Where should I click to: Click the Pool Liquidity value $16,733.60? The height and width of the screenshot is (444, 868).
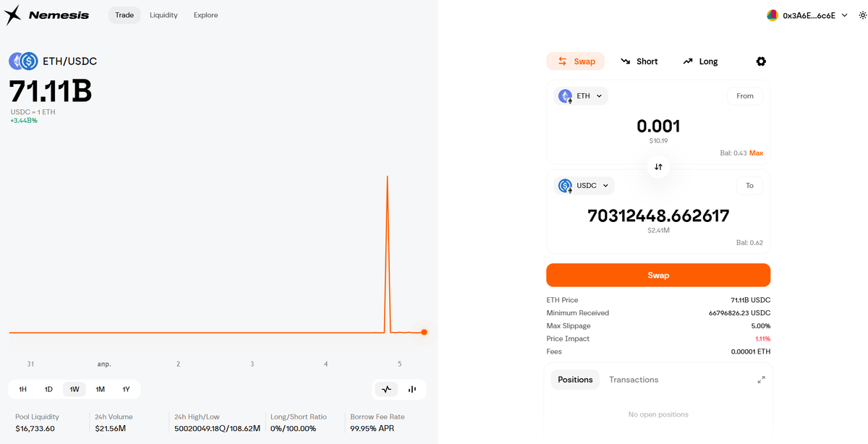(35, 429)
